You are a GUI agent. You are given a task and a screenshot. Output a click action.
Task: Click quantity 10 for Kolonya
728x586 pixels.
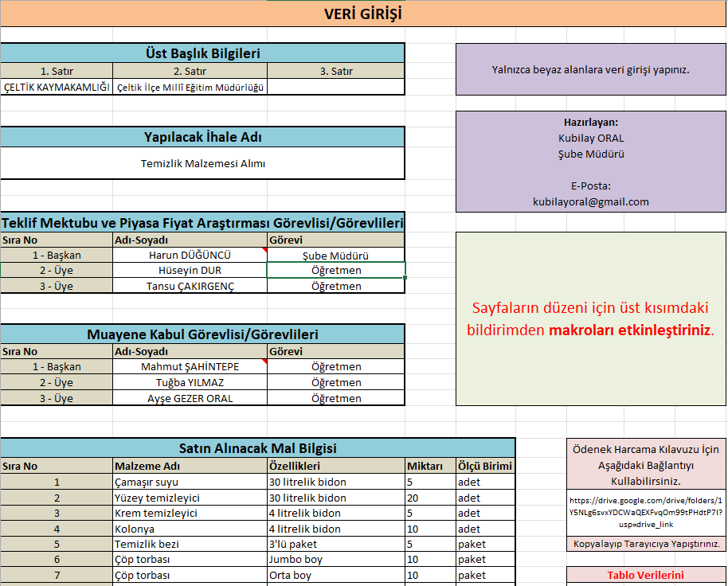click(430, 529)
